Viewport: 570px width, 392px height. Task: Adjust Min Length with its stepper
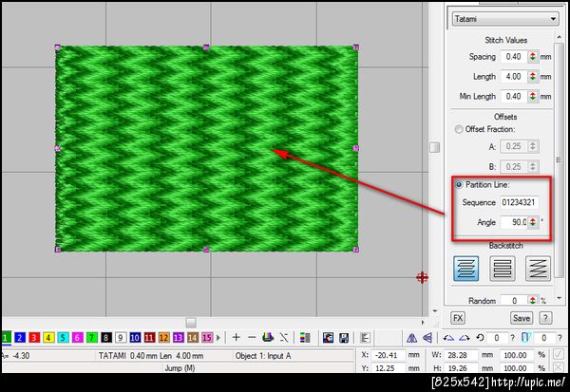tap(533, 96)
